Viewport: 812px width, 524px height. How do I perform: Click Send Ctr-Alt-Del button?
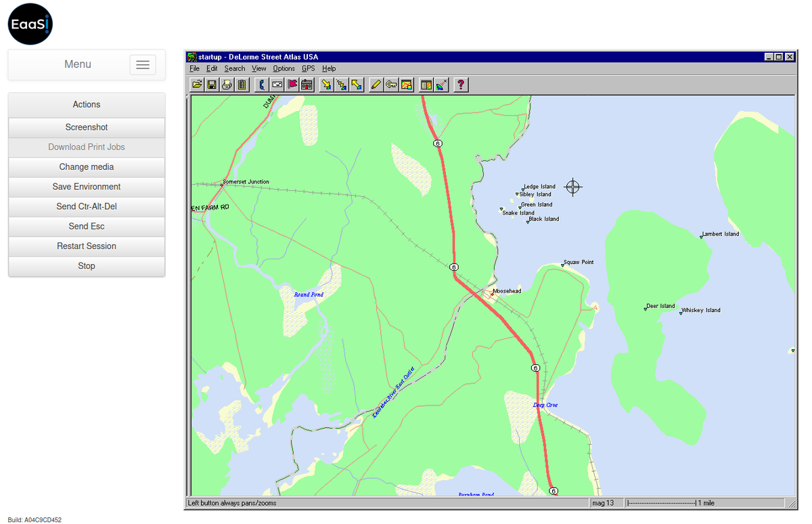point(87,206)
